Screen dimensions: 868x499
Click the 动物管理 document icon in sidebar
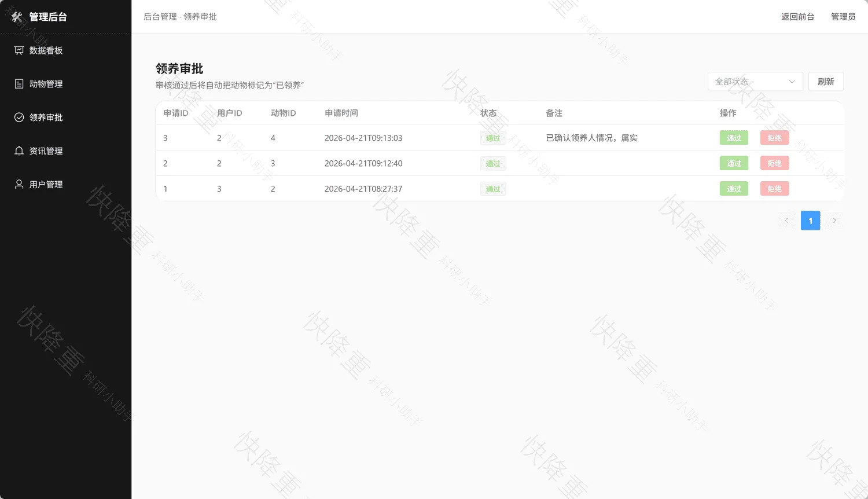click(x=19, y=84)
